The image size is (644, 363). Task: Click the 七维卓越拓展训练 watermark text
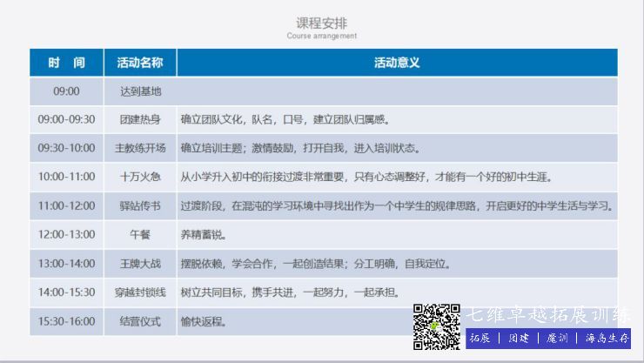click(548, 314)
